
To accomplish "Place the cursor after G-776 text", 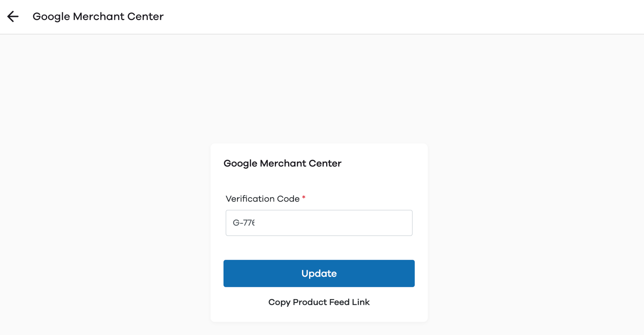I will (x=255, y=223).
